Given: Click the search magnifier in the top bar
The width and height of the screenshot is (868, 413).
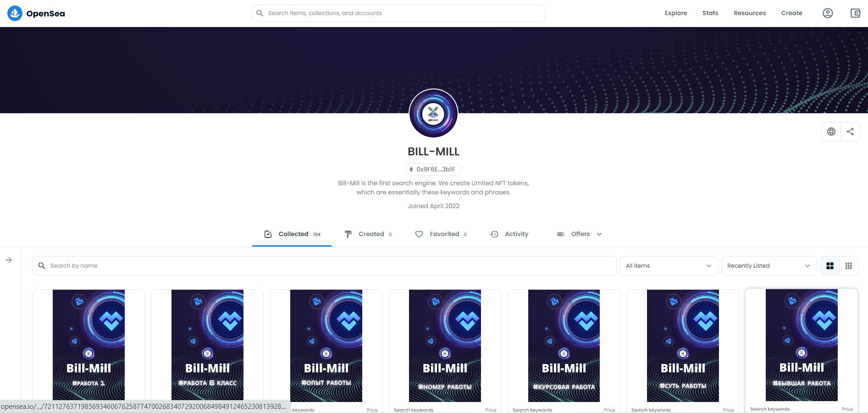Looking at the screenshot, I should tap(260, 13).
